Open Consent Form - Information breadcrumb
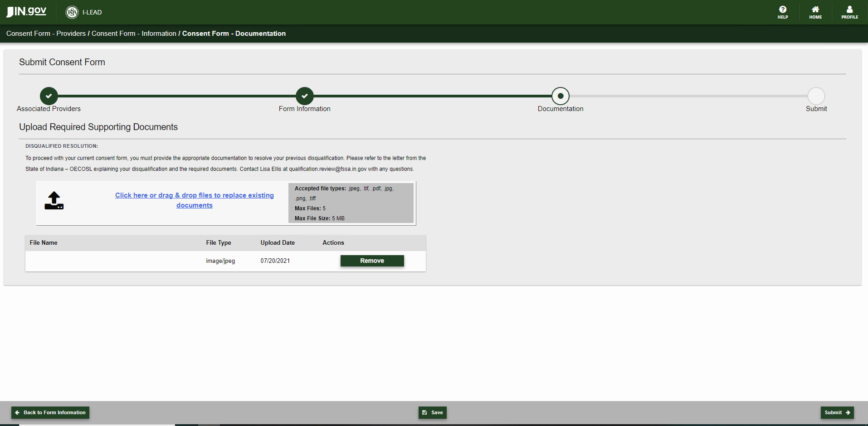 coord(134,34)
